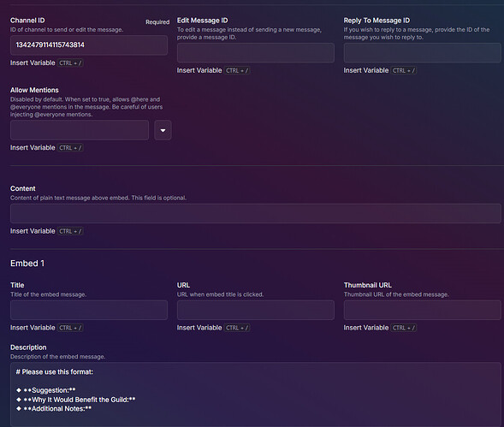Click the Content message input field
This screenshot has width=504, height=427.
tap(256, 214)
